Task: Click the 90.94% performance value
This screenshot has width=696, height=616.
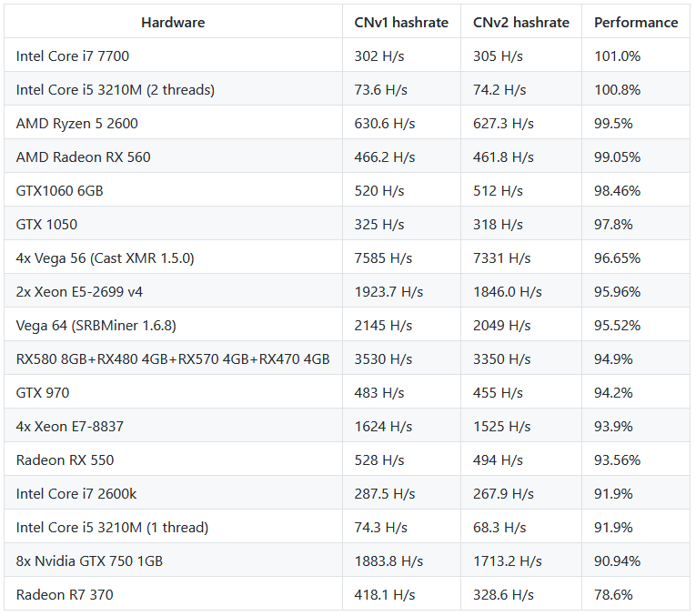Action: tap(617, 561)
